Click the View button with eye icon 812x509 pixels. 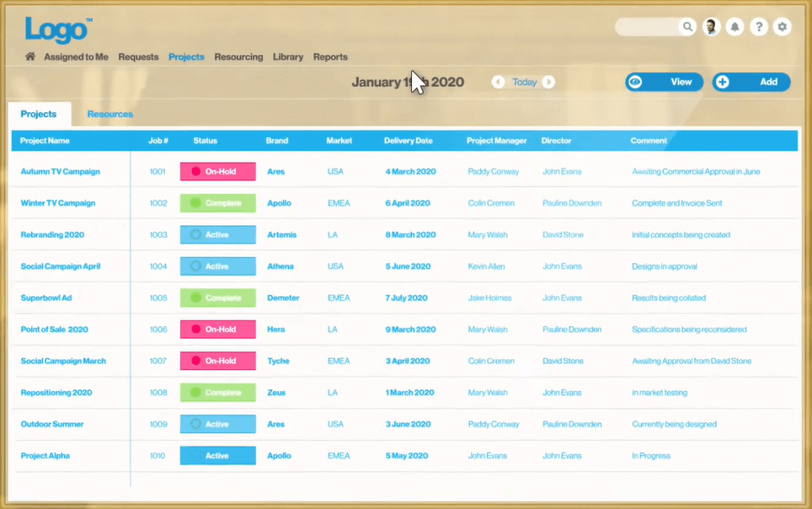coord(664,82)
